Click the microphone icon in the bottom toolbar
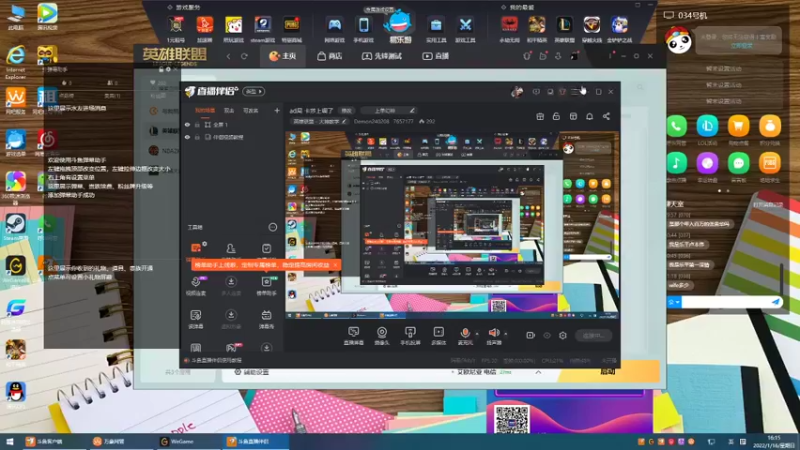 [465, 333]
